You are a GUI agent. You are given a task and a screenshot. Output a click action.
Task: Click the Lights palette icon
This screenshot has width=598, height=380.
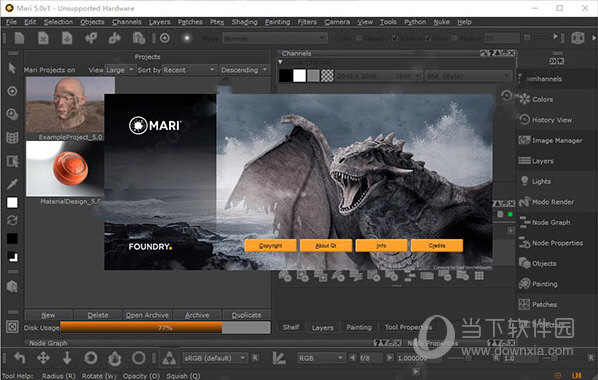525,181
